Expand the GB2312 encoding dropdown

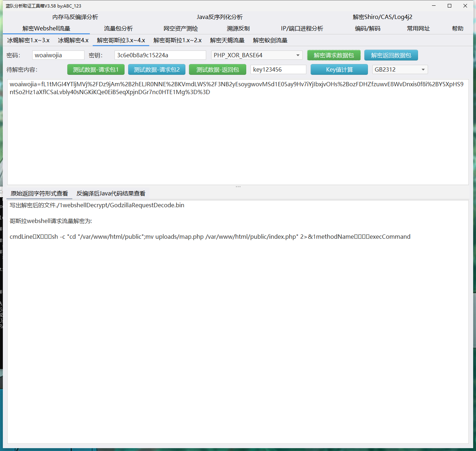tap(400, 69)
